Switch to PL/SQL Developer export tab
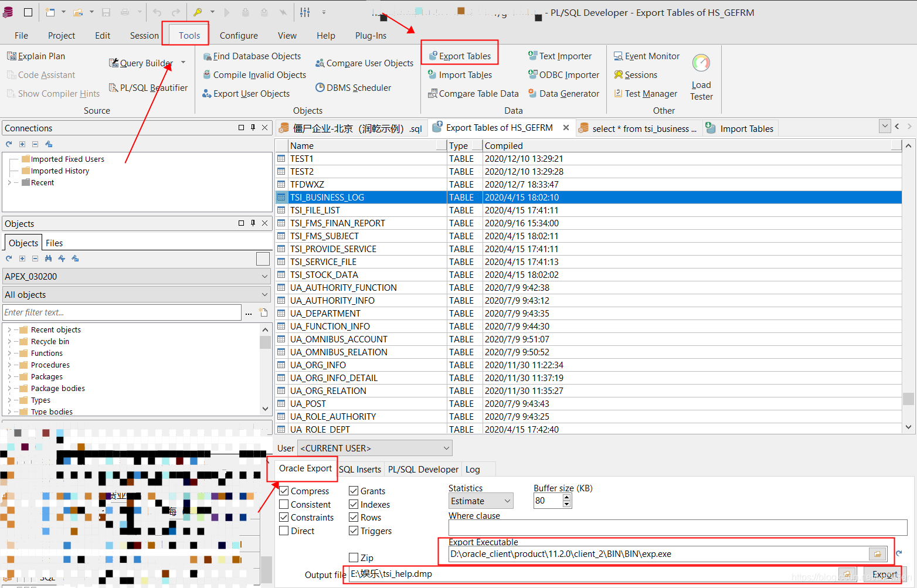 coord(423,470)
